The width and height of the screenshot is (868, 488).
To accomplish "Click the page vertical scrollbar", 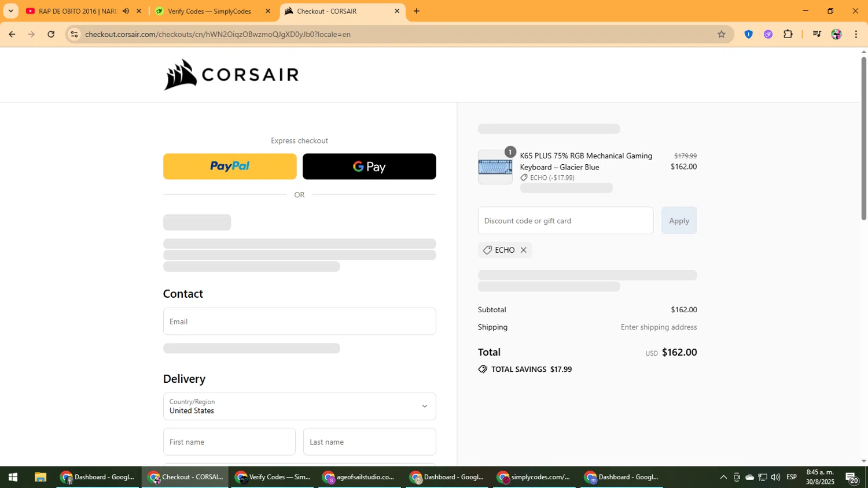I will [863, 138].
